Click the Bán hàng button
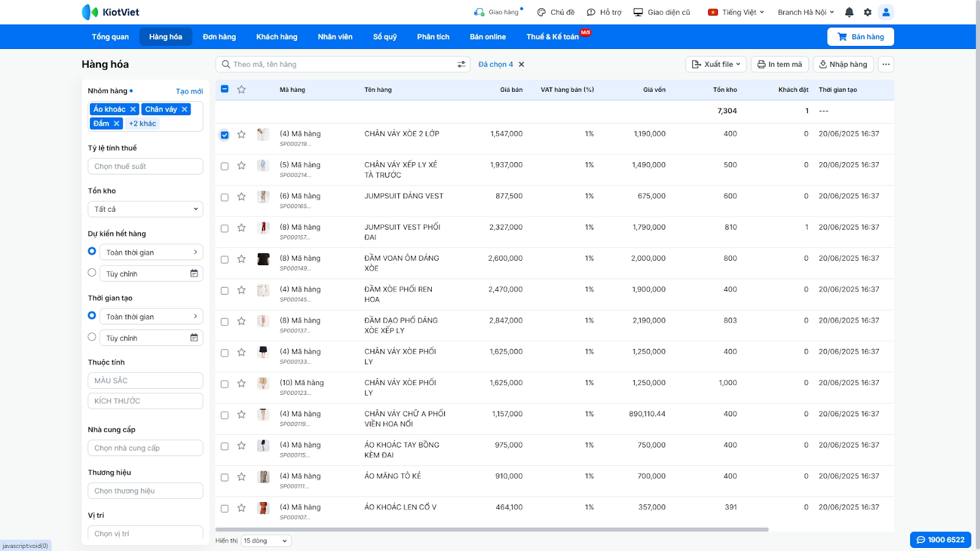980x551 pixels. [860, 37]
